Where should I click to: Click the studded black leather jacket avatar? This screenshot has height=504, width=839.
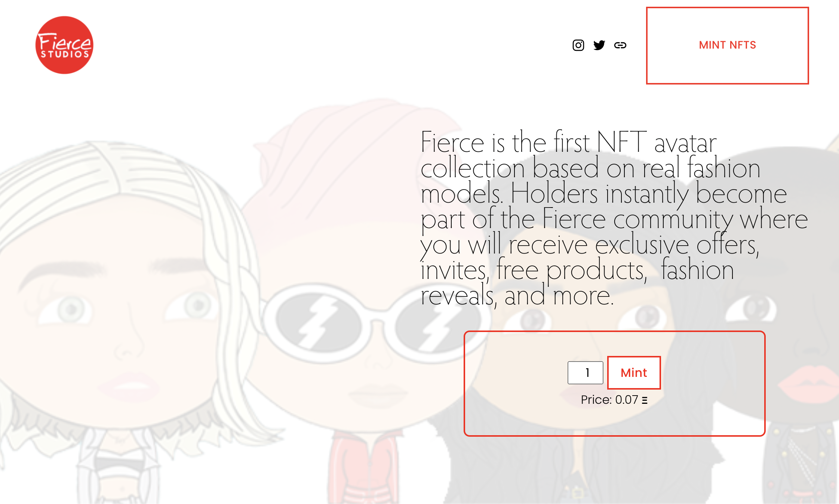click(796, 464)
